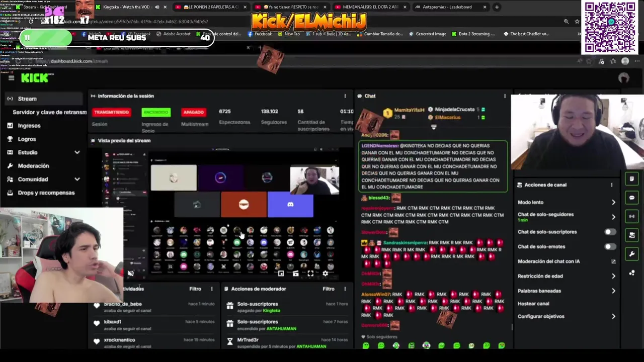Click the ENCENDIDO partner income badge

(x=156, y=112)
